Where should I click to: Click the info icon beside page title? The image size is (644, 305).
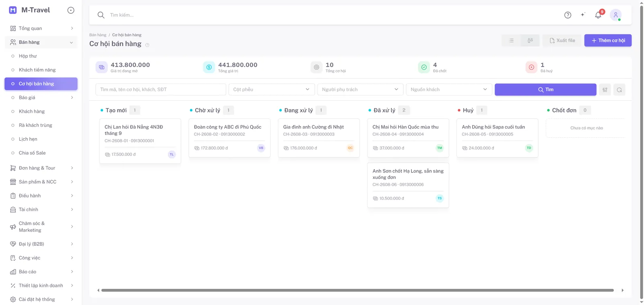tap(147, 45)
